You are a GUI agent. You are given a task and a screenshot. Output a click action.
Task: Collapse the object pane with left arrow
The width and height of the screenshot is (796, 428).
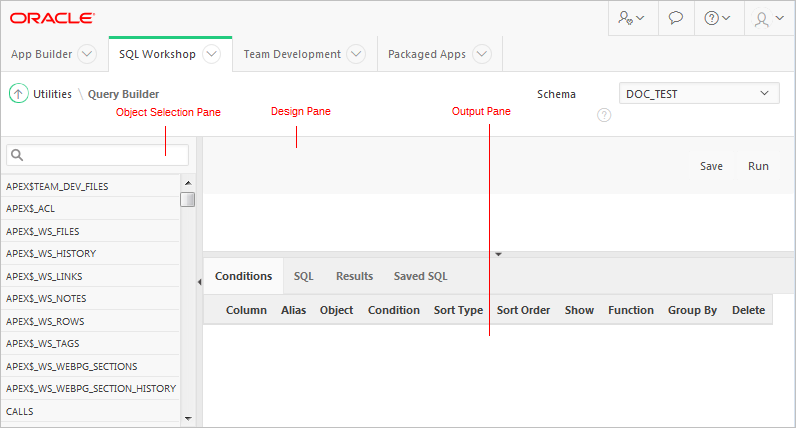point(198,282)
